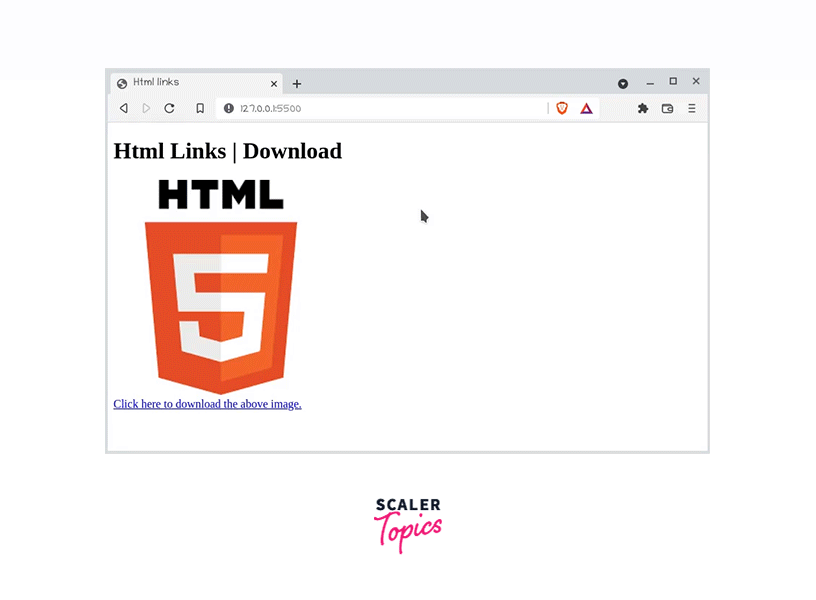This screenshot has width=816, height=600.
Task: Open the Brave Rewards triangle icon
Action: (586, 108)
